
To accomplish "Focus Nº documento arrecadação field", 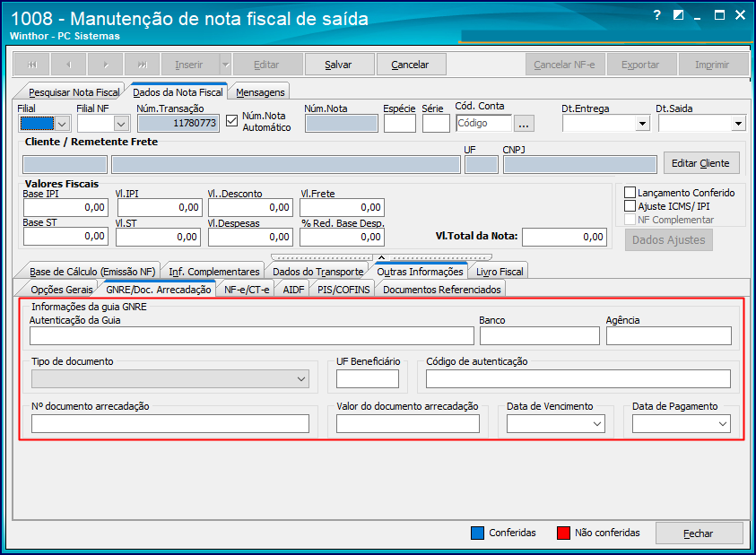I will pos(170,424).
